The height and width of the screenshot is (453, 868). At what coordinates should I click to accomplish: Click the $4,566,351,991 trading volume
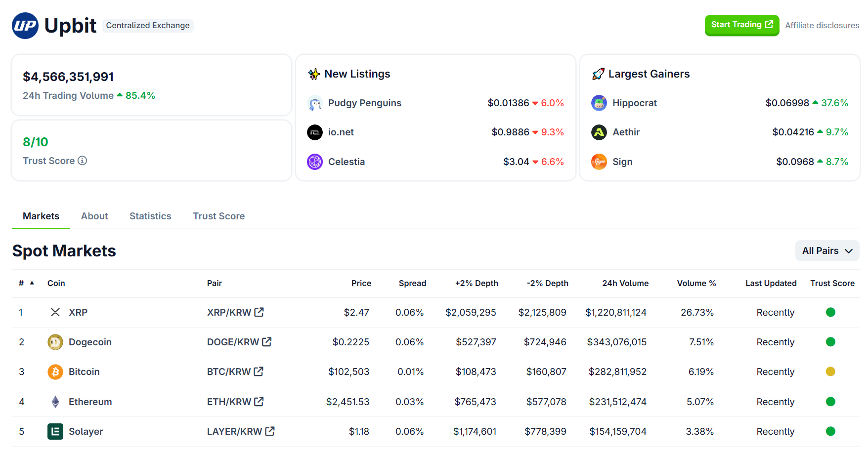pos(68,77)
